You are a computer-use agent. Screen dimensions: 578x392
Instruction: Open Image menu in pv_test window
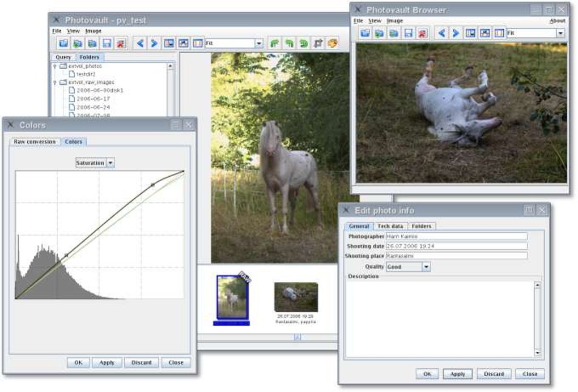(x=93, y=31)
